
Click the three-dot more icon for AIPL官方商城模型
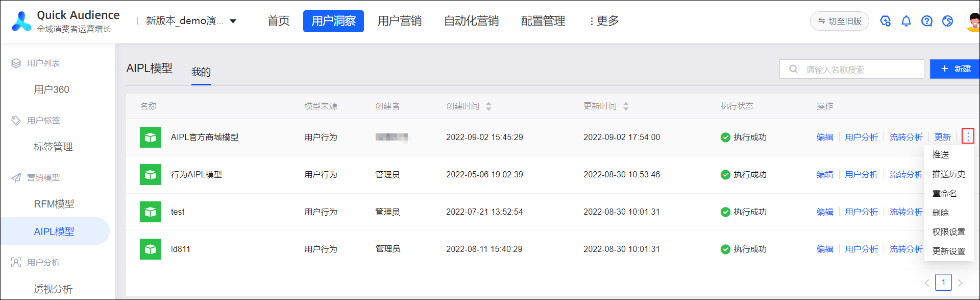tap(968, 136)
